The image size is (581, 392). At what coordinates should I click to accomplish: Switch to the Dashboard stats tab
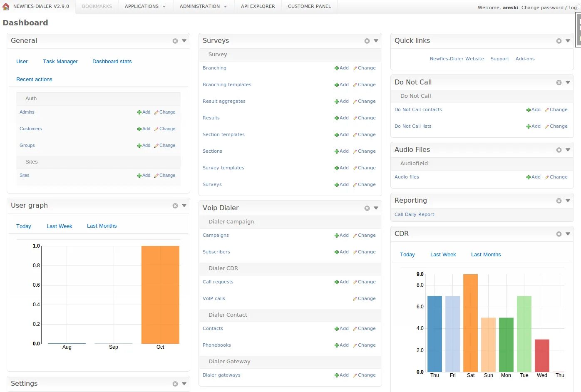coord(112,62)
